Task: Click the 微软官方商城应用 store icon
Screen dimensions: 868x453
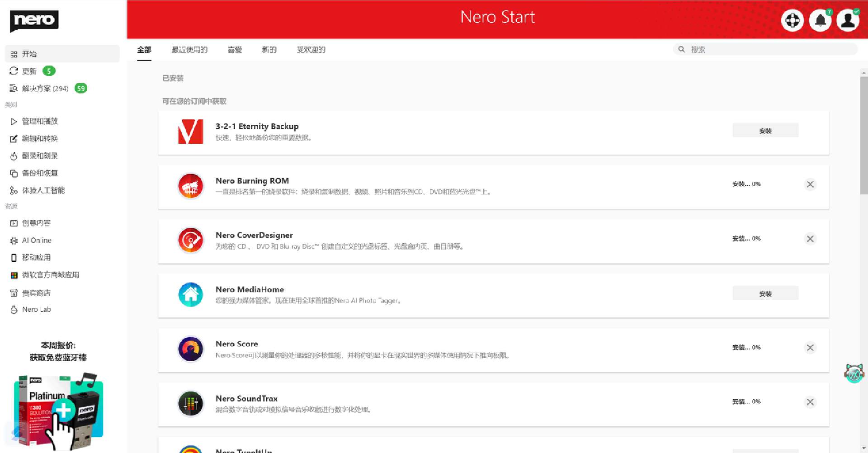Action: click(x=14, y=275)
